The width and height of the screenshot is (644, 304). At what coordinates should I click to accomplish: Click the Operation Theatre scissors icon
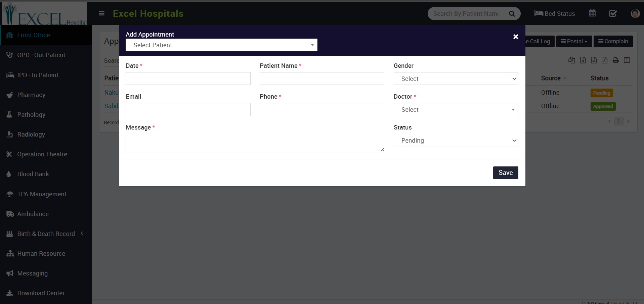pyautogui.click(x=9, y=154)
